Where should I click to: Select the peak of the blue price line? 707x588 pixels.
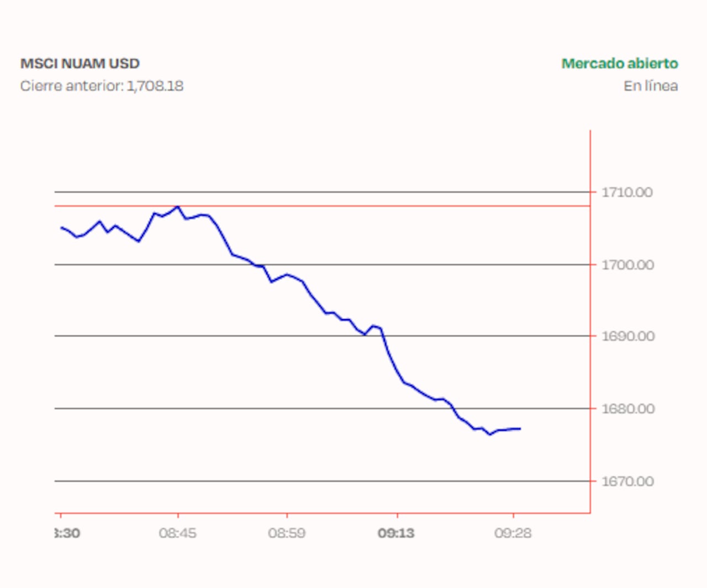177,206
